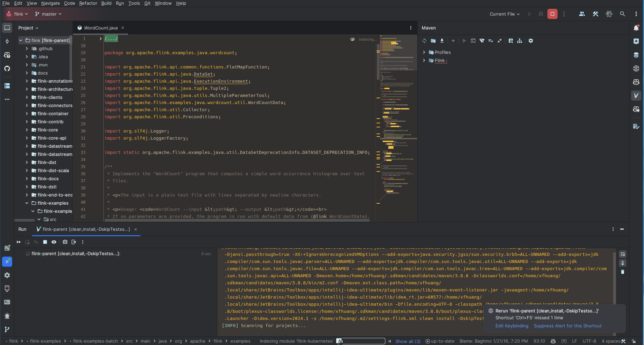Image resolution: width=644 pixels, height=345 pixels.
Task: Stop the running process with red button
Action: pyautogui.click(x=552, y=14)
